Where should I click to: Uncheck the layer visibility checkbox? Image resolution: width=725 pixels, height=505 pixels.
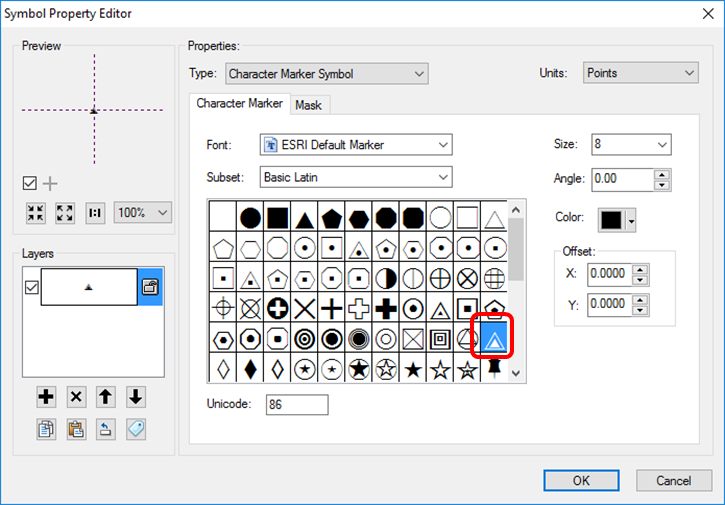30,287
